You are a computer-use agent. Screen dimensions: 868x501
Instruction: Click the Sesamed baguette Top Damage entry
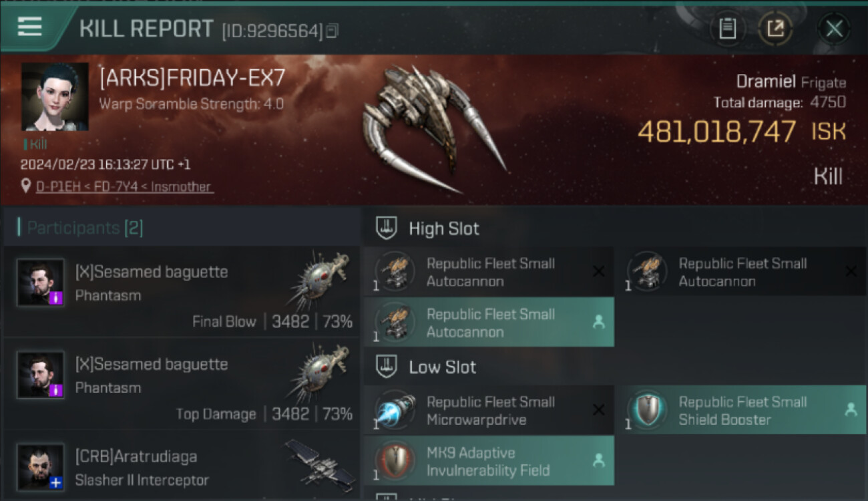point(182,383)
